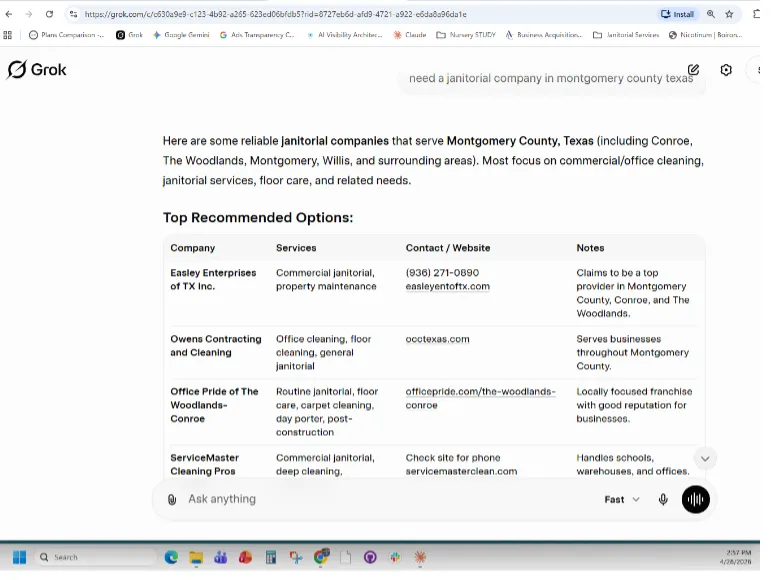Click the user query message bubble

pyautogui.click(x=551, y=79)
